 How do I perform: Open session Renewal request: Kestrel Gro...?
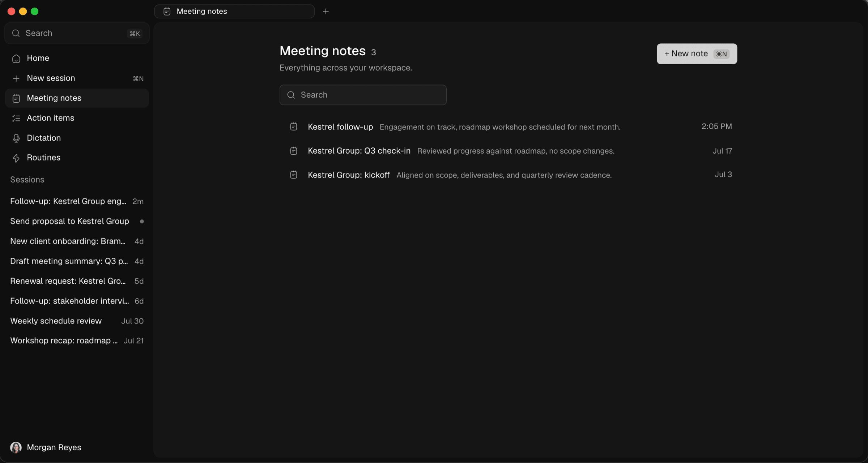pos(77,281)
